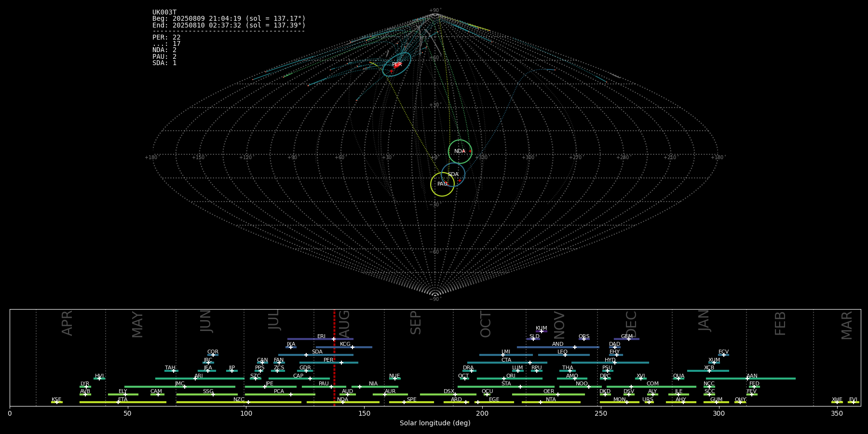Click the HYD shower bar in timeline
Screen dimensions: 868x434
click(x=610, y=363)
